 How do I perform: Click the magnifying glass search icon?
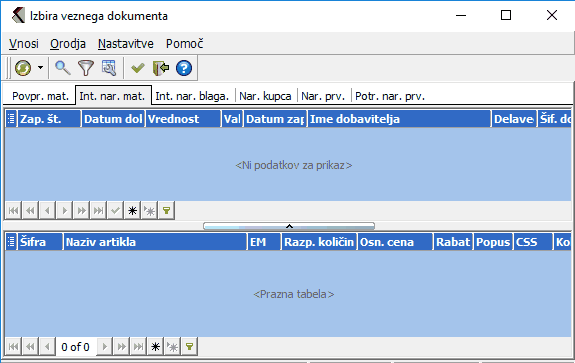[63, 68]
